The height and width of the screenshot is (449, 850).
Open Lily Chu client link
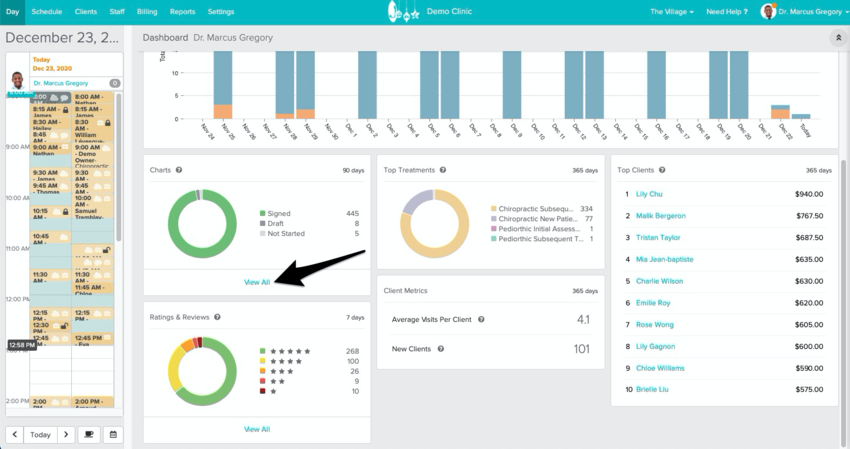coord(649,194)
